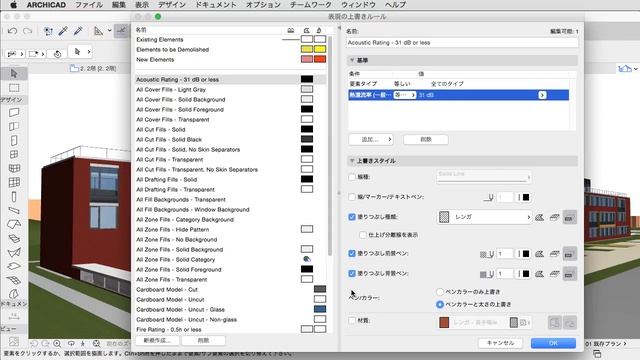Open the ファイル menu
Image resolution: width=640 pixels, height=360 pixels.
[x=89, y=5]
